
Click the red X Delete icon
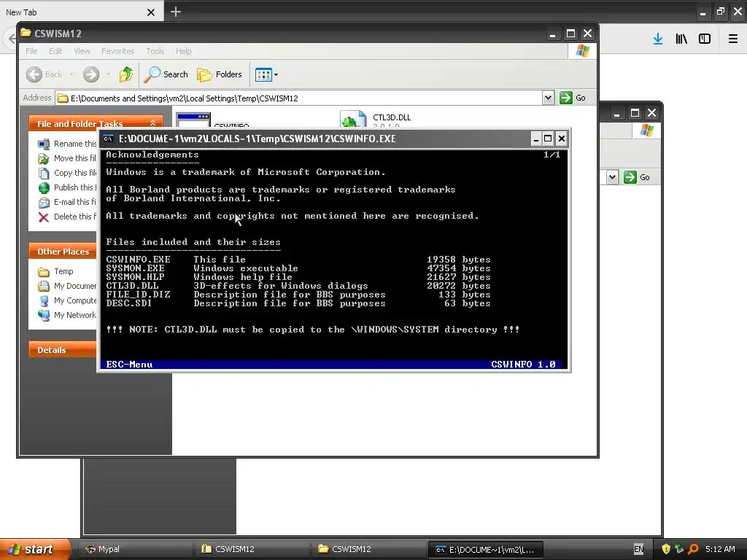click(x=43, y=217)
